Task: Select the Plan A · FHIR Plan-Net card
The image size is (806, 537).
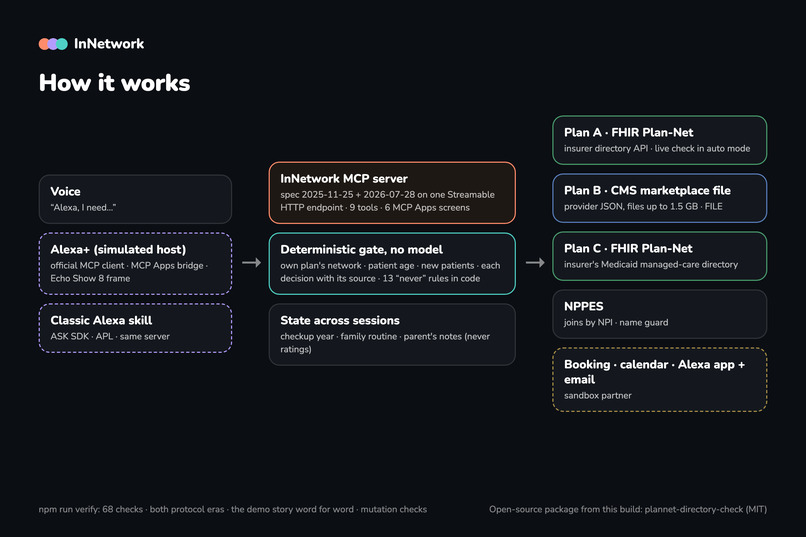Action: coord(660,140)
